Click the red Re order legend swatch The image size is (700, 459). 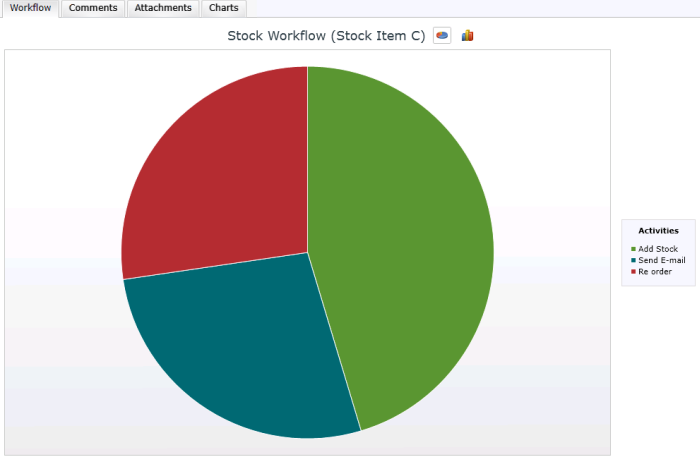pos(633,271)
